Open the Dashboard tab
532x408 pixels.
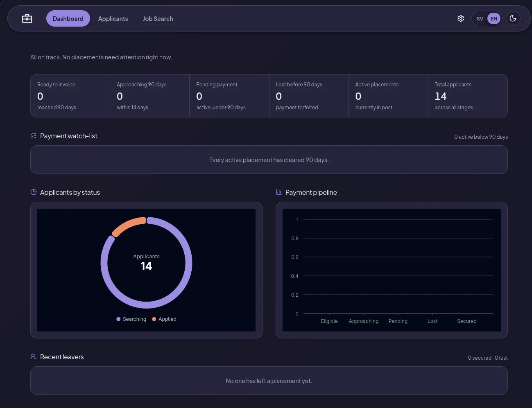pos(68,19)
